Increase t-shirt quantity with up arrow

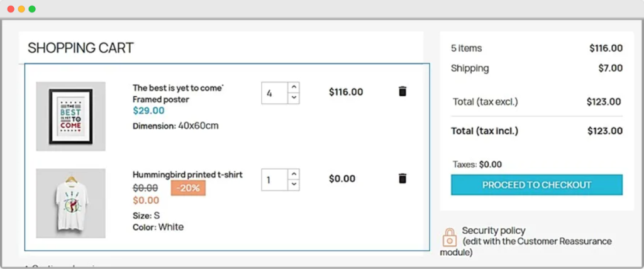(x=294, y=173)
